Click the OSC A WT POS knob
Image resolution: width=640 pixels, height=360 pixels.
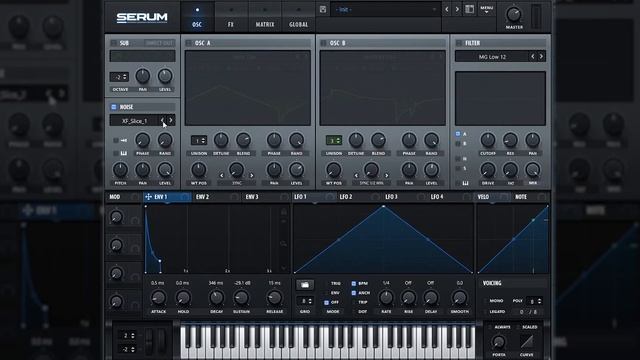tap(199, 170)
